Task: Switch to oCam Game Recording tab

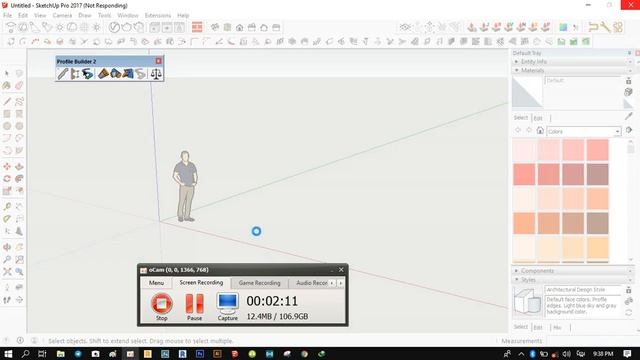Action: click(260, 283)
